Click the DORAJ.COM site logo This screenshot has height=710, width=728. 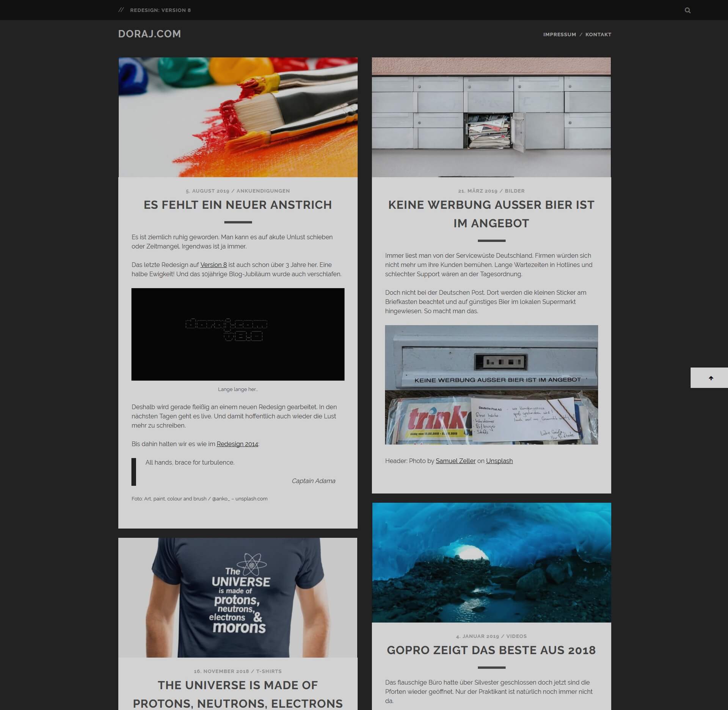click(149, 34)
